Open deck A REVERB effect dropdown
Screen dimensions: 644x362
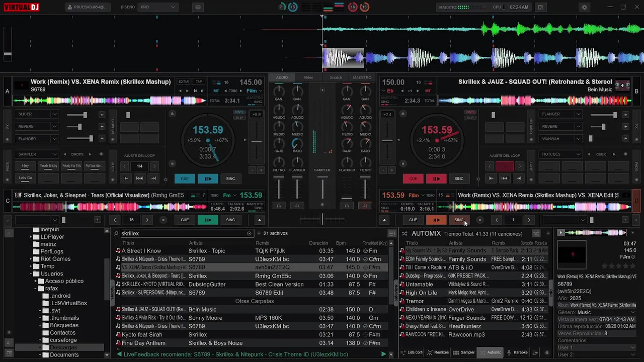[x=37, y=126]
